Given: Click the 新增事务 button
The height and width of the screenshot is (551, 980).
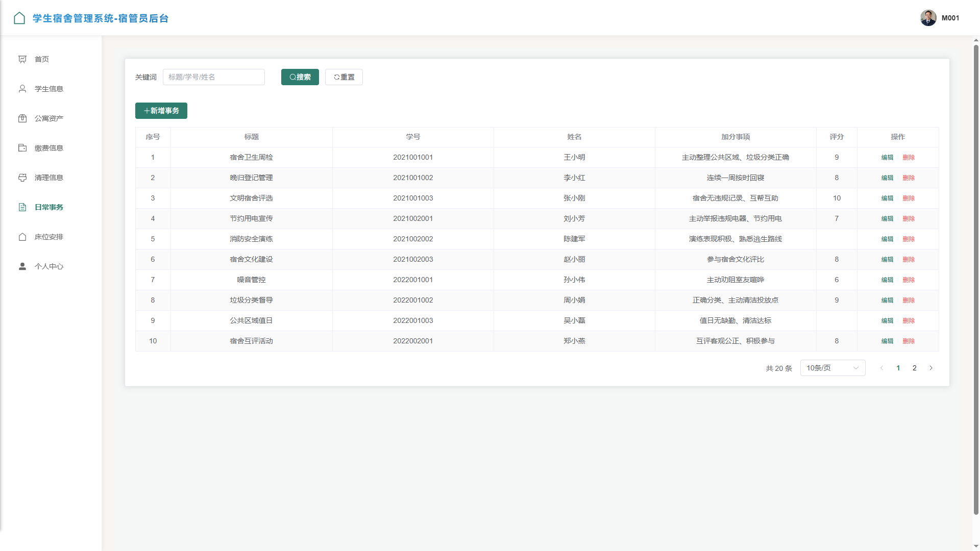Looking at the screenshot, I should 161,111.
